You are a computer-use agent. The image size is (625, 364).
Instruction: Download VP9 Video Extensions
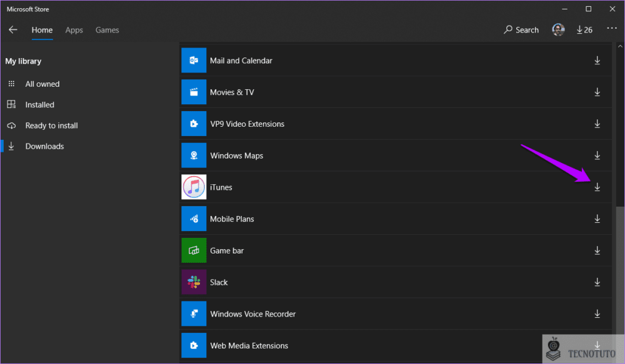(597, 124)
